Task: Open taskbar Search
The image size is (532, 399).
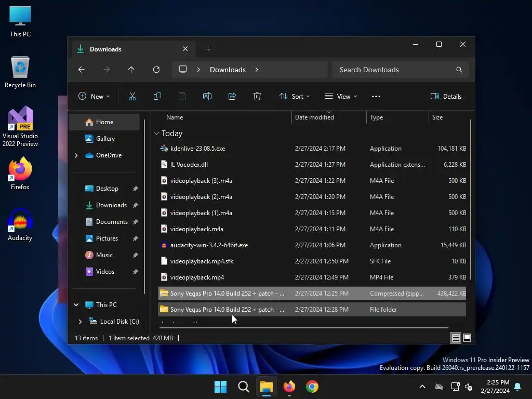Action: pyautogui.click(x=244, y=387)
